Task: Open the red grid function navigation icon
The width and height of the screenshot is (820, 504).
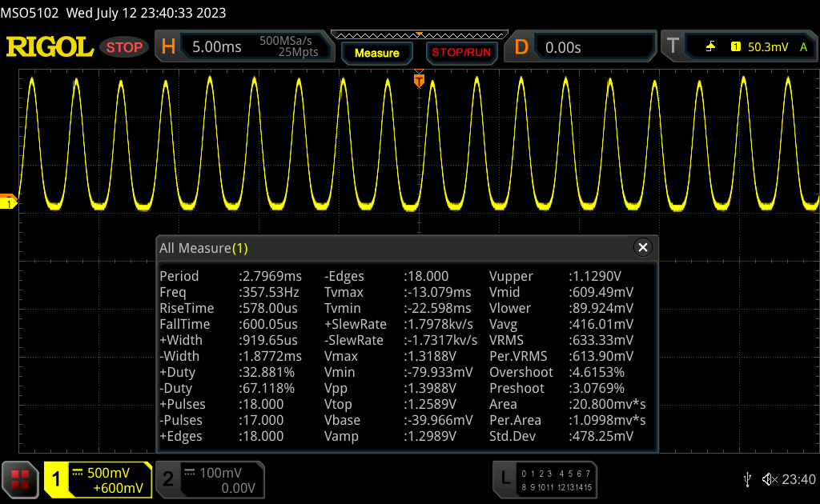Action: (x=20, y=479)
